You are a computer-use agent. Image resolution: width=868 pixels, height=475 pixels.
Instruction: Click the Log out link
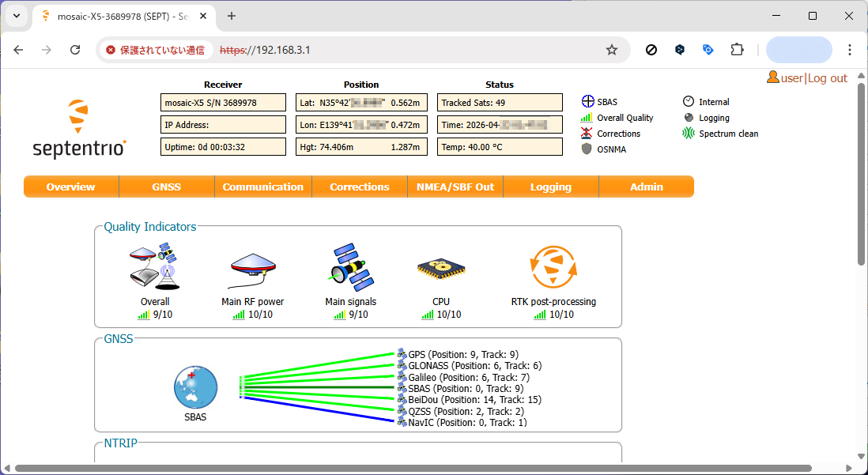[x=827, y=78]
